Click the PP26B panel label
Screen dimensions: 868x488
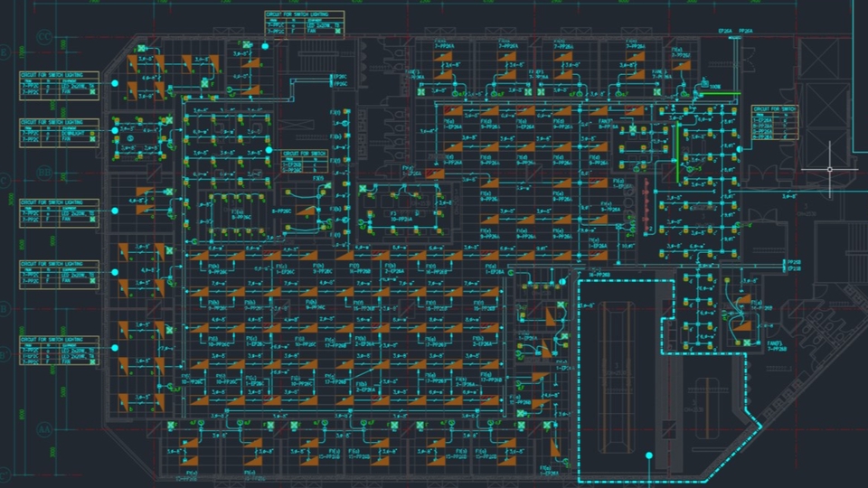[x=794, y=262]
